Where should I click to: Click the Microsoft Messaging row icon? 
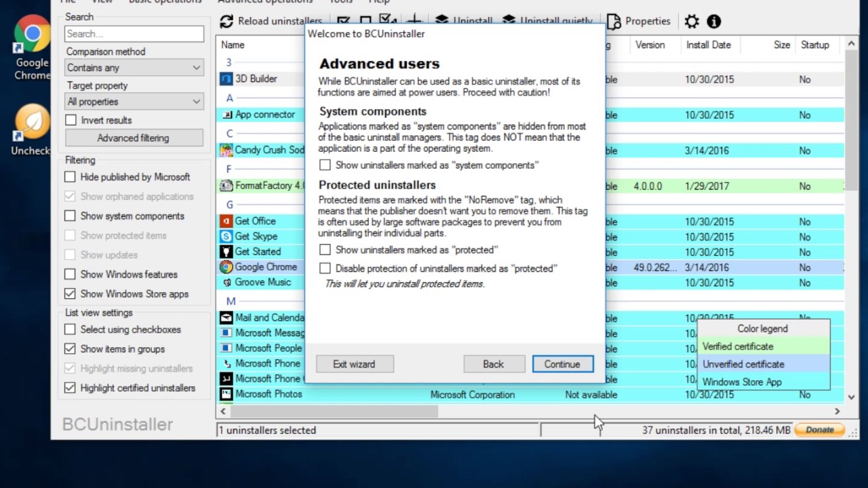[226, 333]
